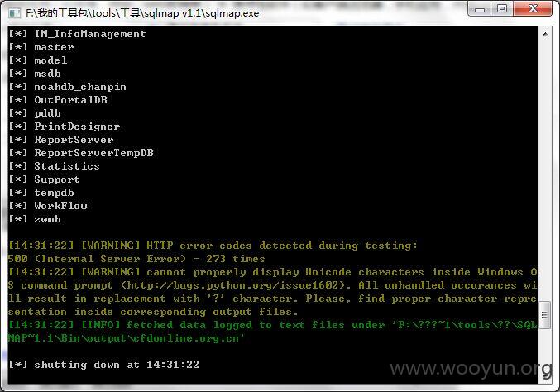Maximize the sqlmap.exe console window
Viewport: 560px width, 392px height.
[x=502, y=8]
